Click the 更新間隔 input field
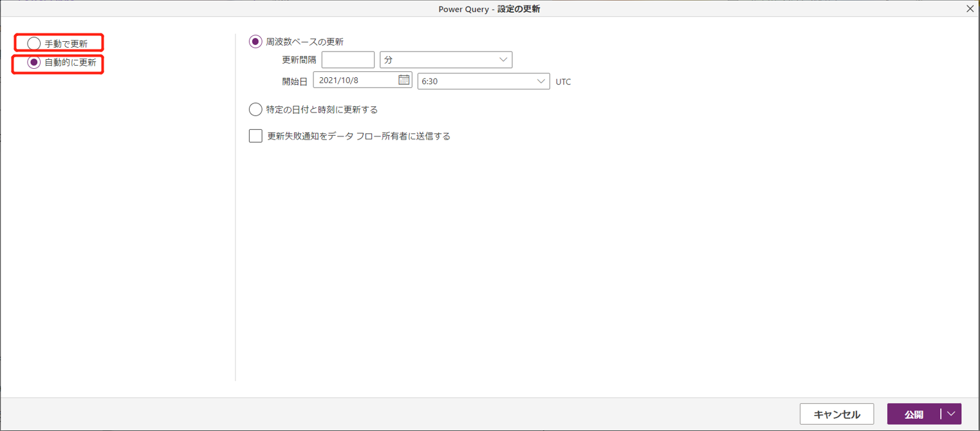 [348, 60]
